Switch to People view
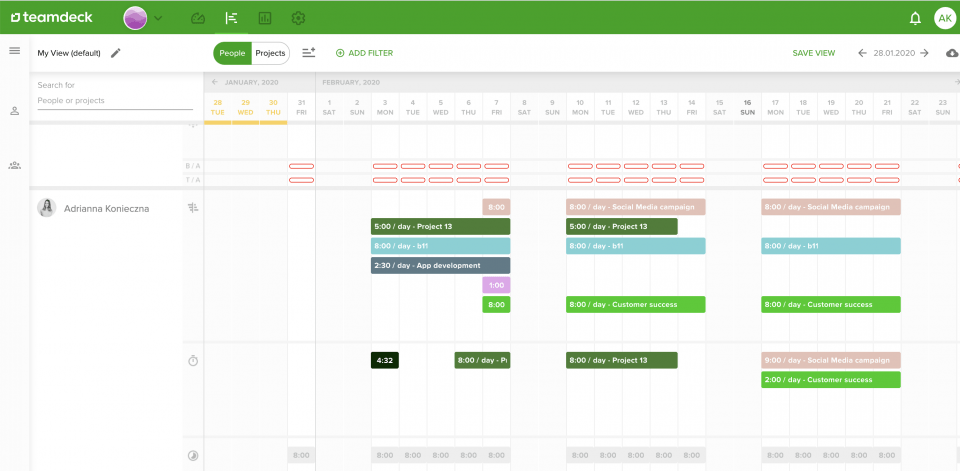960x471 pixels. (232, 53)
